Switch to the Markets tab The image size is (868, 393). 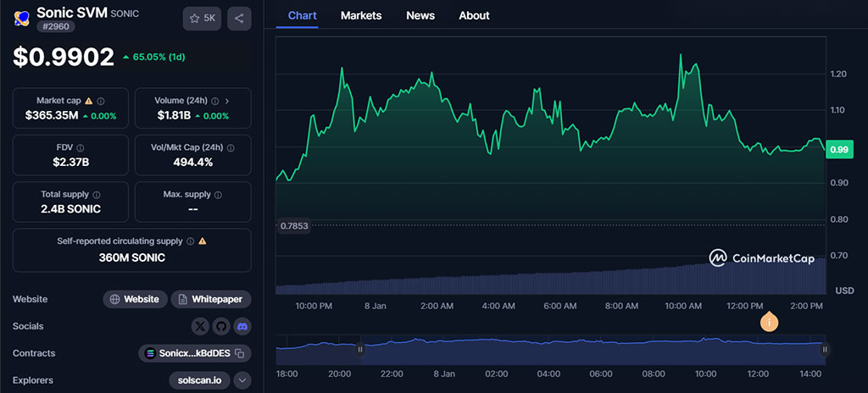coord(361,15)
